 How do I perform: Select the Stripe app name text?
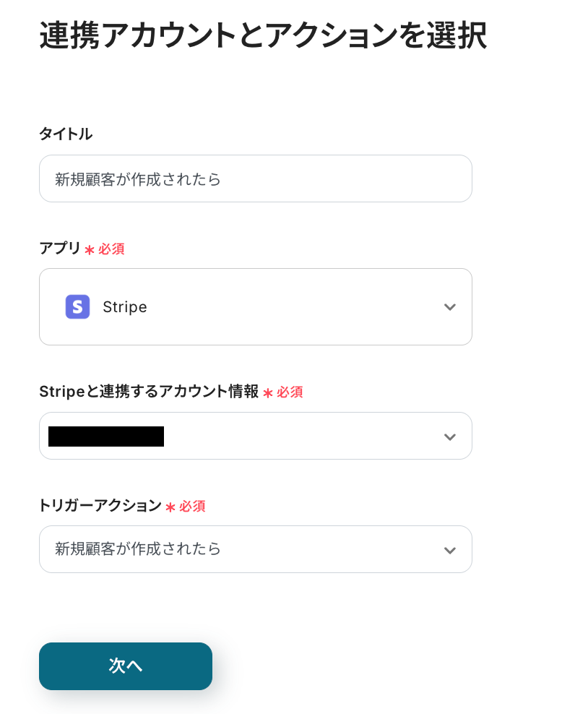click(125, 307)
